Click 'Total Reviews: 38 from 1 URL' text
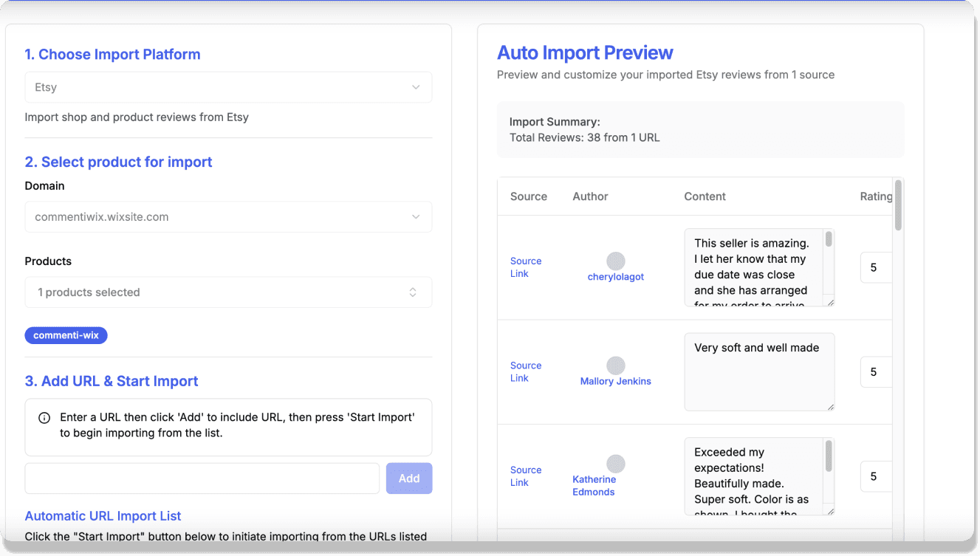The height and width of the screenshot is (556, 980). pyautogui.click(x=584, y=137)
